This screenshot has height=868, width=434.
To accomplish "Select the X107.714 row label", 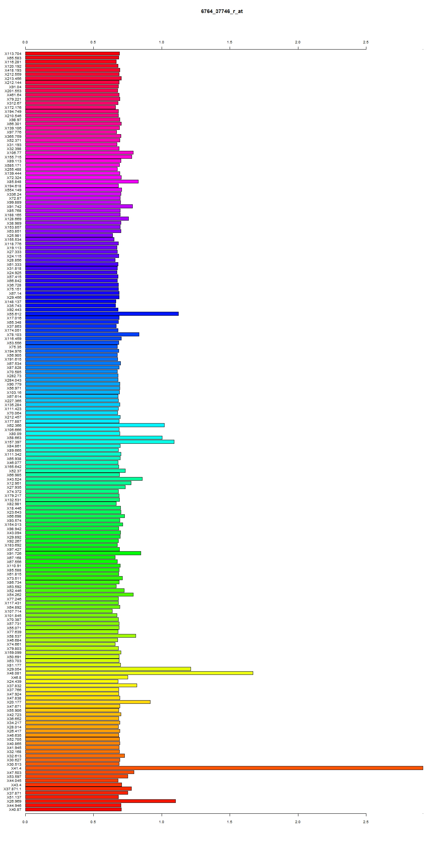I will [x=13, y=611].
